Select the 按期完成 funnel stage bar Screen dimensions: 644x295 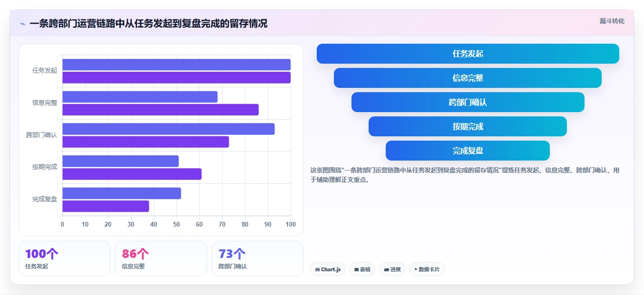tap(468, 126)
